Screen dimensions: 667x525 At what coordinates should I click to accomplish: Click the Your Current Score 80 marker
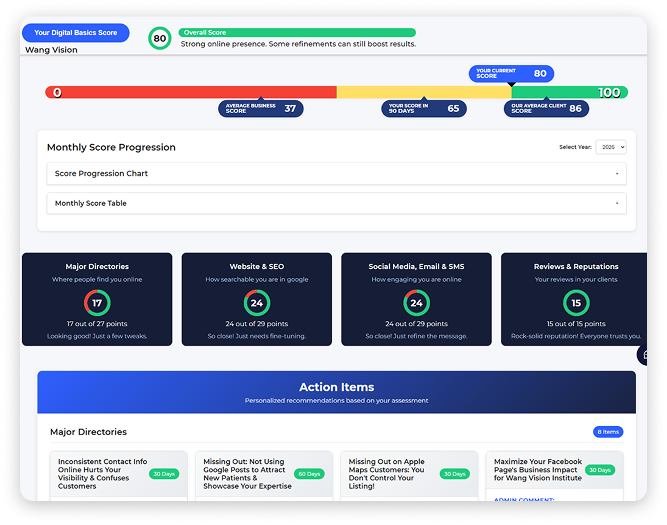pos(511,74)
